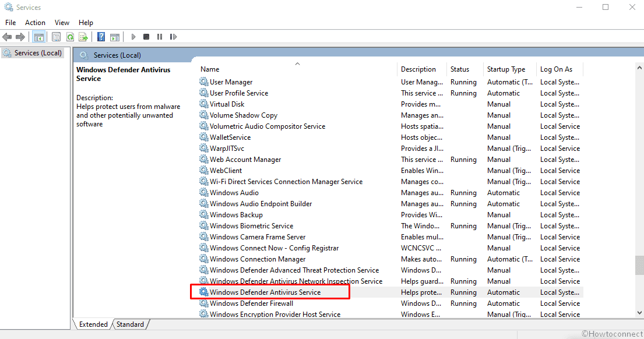Viewport: 644px width, 339px height.
Task: Sort services by the Name column header
Action: click(x=210, y=69)
